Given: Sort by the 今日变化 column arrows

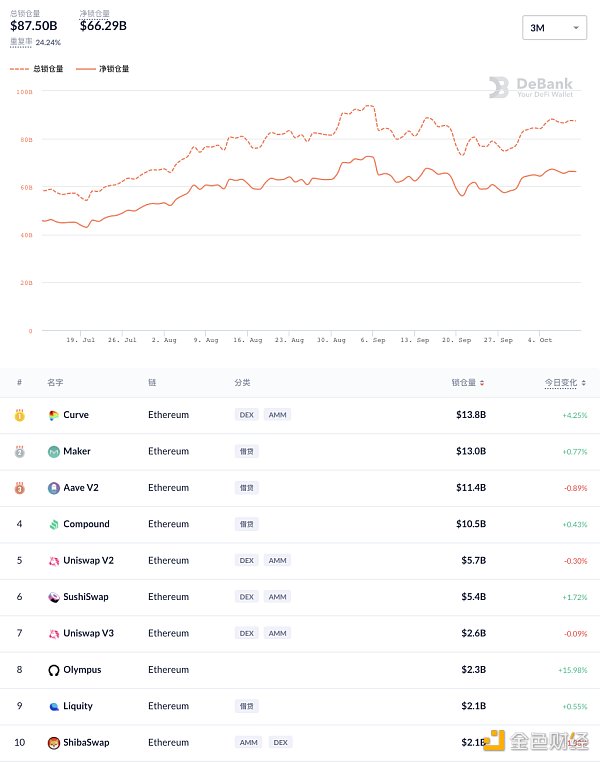Looking at the screenshot, I should point(583,383).
